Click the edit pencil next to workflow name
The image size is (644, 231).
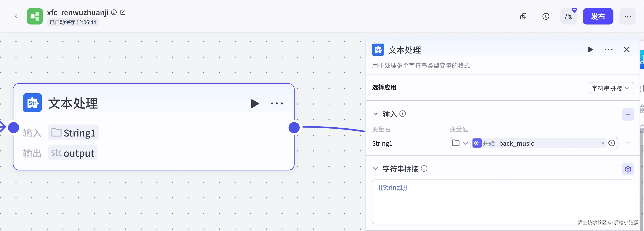(x=123, y=12)
